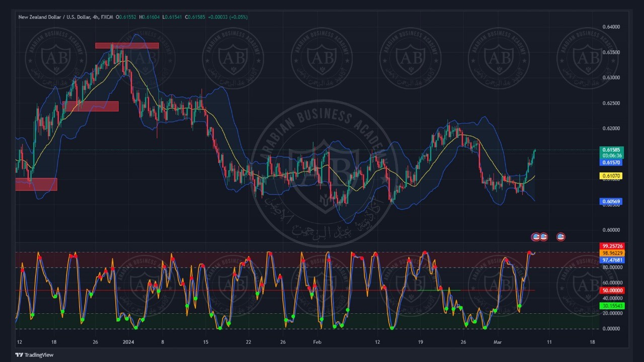
Task: Click the 22 date label on time axis
Action: [x=249, y=342]
